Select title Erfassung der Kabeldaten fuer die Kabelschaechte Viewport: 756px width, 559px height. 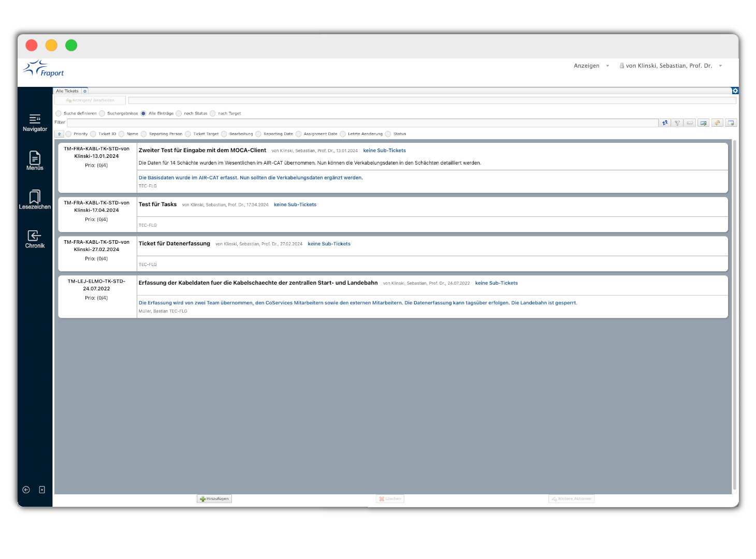[258, 283]
